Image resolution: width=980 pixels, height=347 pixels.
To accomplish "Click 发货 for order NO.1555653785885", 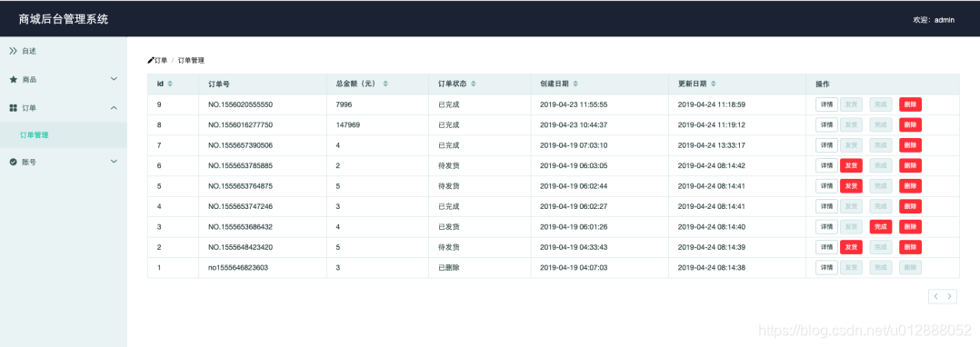I will point(851,165).
